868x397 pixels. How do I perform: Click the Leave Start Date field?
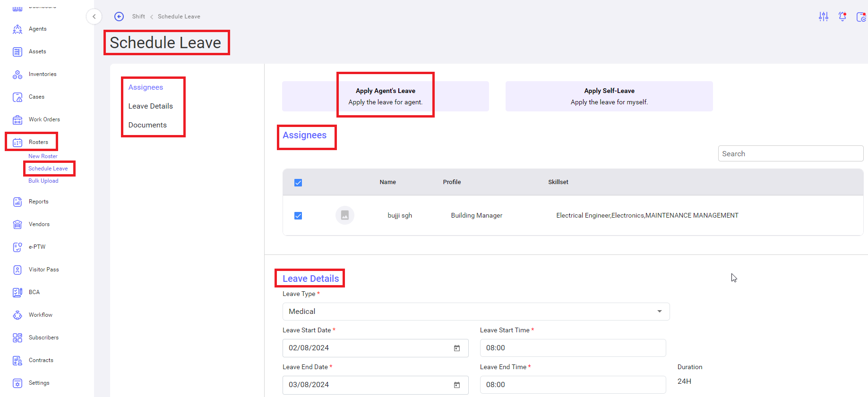pos(375,348)
